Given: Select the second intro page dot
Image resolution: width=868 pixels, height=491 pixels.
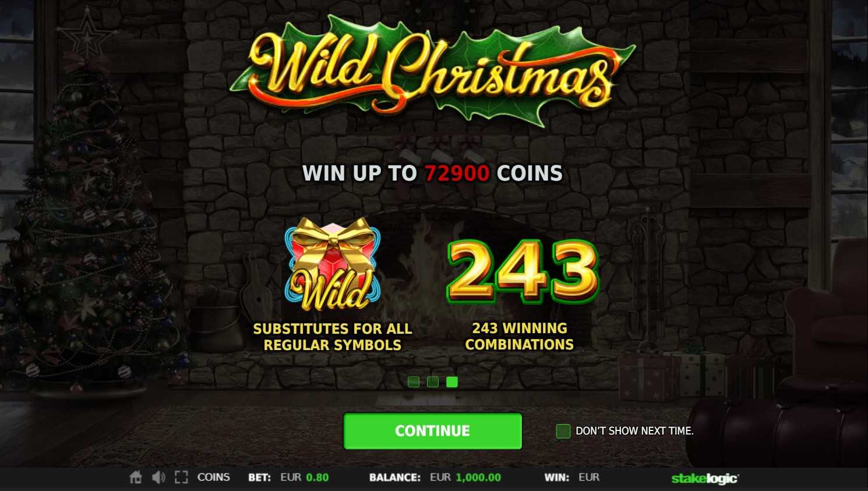Looking at the screenshot, I should [x=433, y=382].
